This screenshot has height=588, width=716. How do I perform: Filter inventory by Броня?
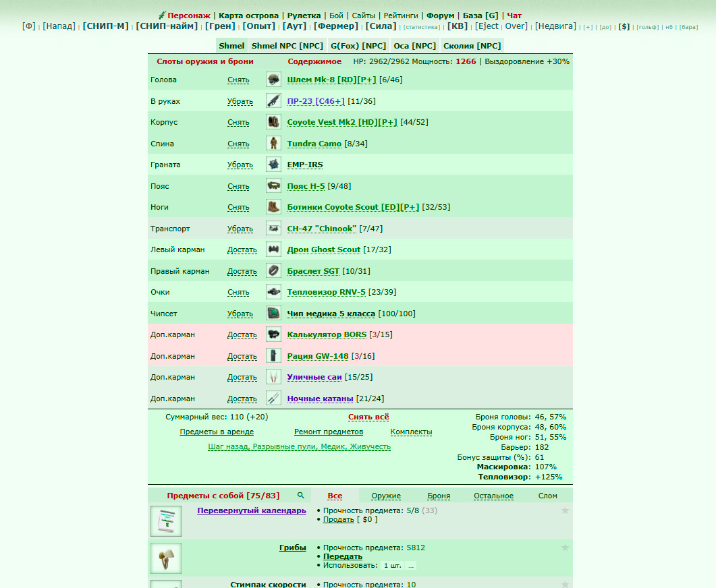pos(439,496)
